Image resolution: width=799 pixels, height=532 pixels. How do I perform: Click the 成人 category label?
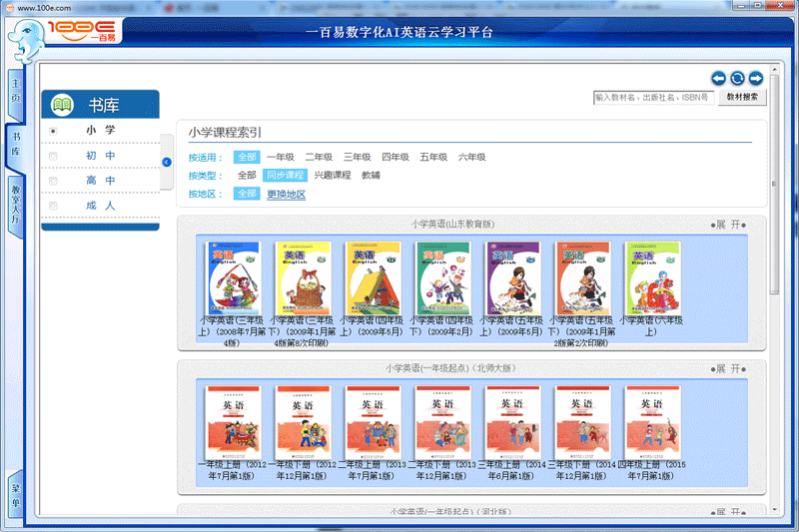[101, 206]
